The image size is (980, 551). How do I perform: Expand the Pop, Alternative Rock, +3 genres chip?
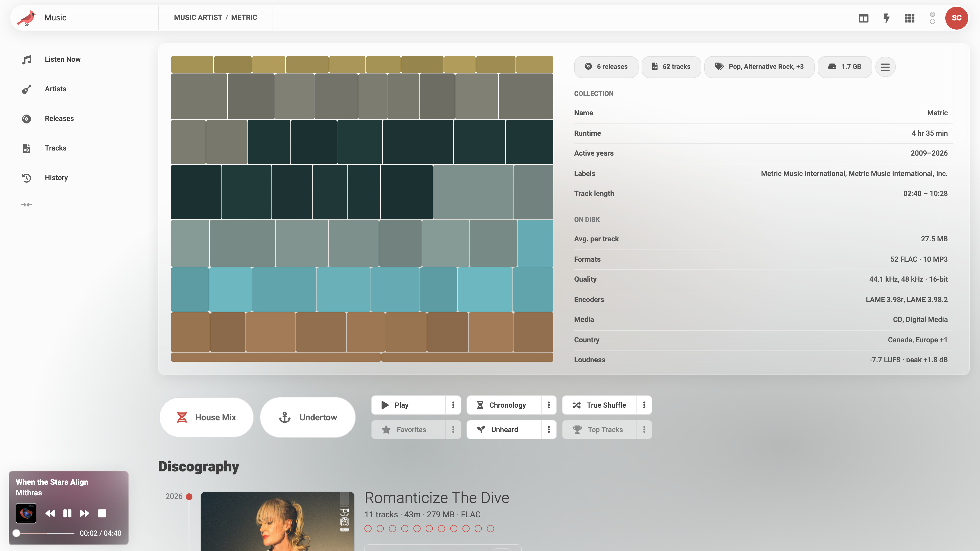click(x=759, y=67)
